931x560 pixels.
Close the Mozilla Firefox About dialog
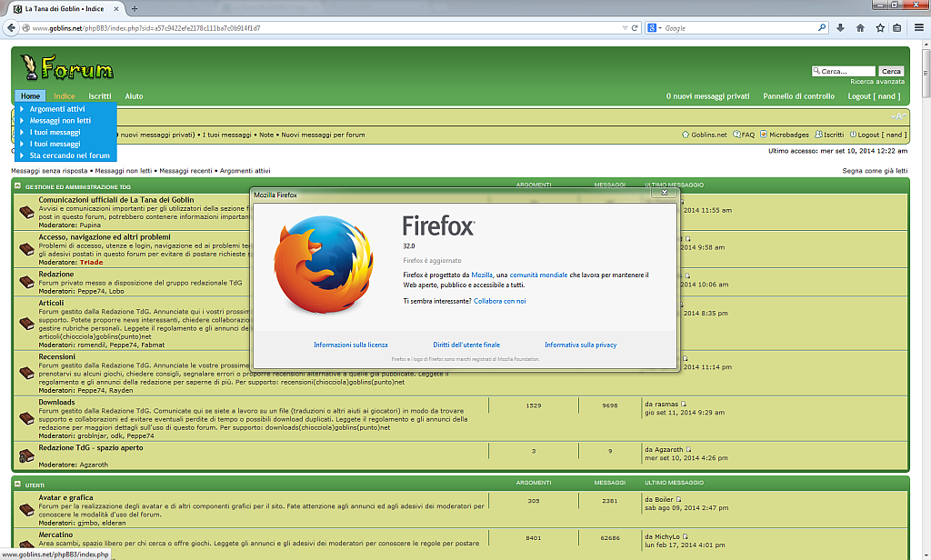pos(665,193)
